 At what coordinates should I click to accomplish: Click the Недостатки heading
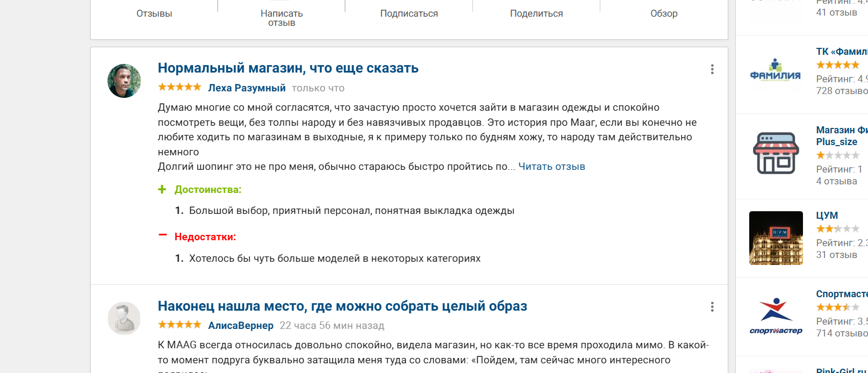205,237
